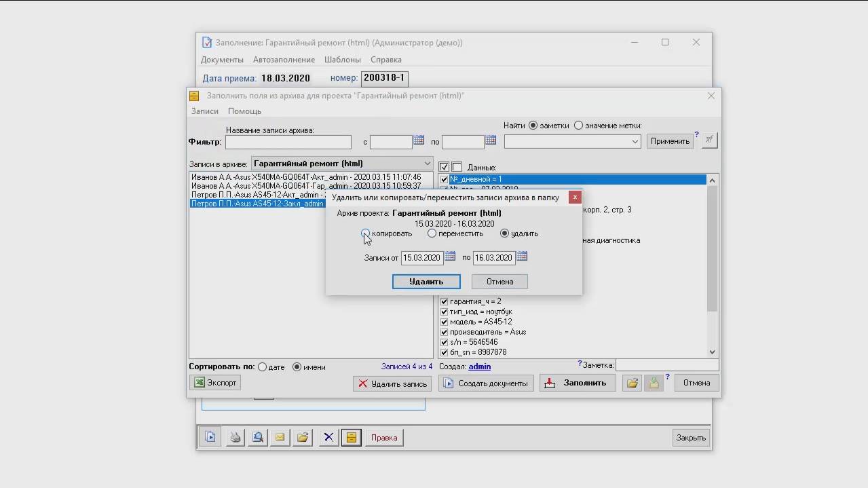Close the delete/copy records dialog with the red X
The width and height of the screenshot is (868, 488).
point(575,197)
